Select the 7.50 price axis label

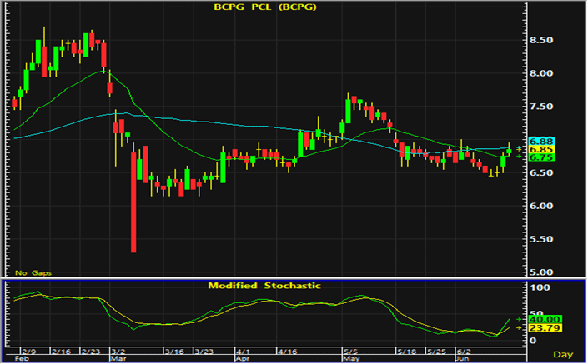click(x=541, y=107)
